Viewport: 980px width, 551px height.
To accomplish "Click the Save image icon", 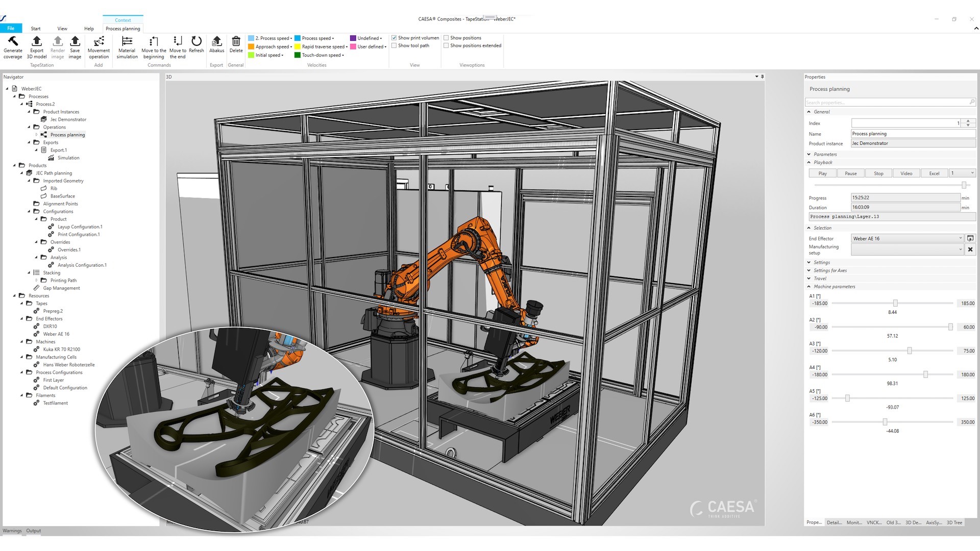I will [x=75, y=41].
